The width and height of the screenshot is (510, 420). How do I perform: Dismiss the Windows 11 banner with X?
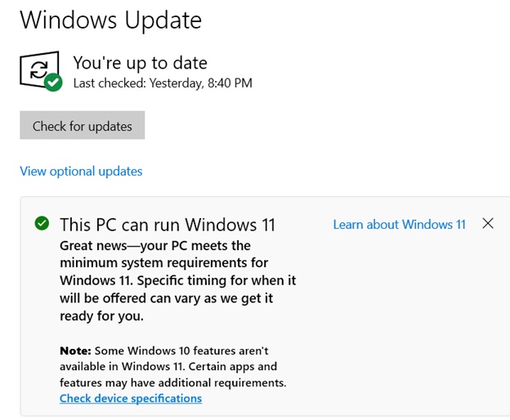488,224
